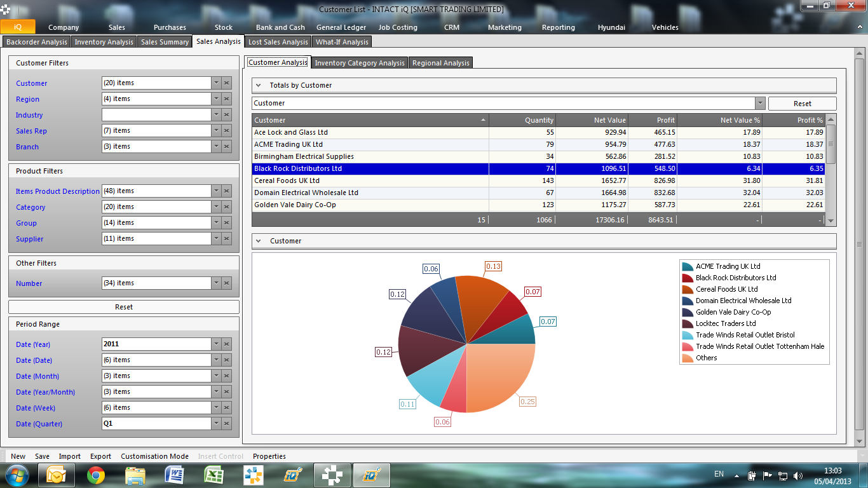The height and width of the screenshot is (488, 868).
Task: Clear the Industry filter with its X icon
Action: click(x=227, y=114)
